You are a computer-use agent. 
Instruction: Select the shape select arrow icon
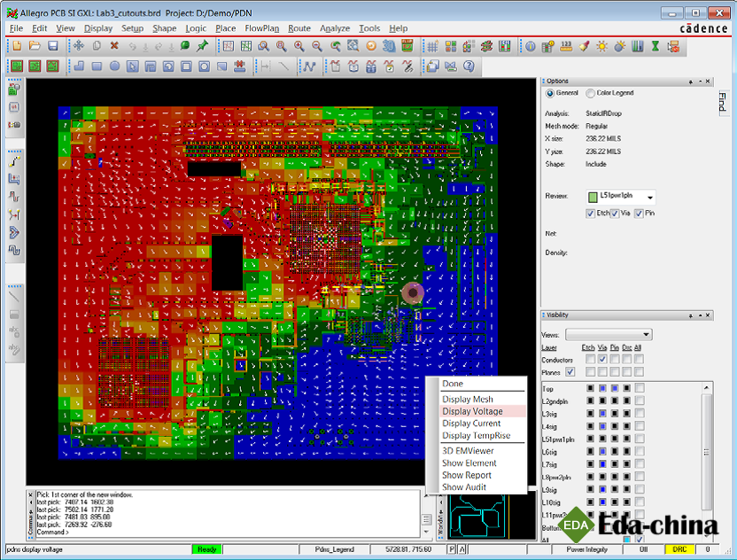(133, 66)
